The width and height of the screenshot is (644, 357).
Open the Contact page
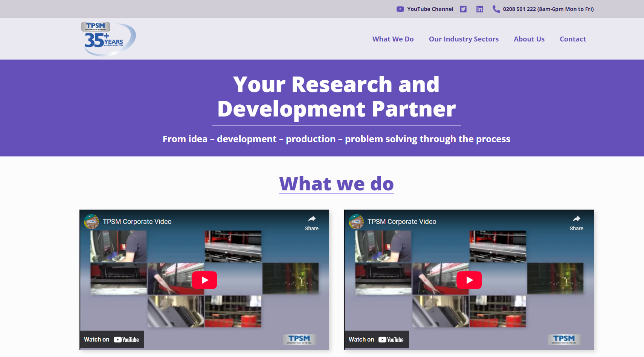pos(573,39)
